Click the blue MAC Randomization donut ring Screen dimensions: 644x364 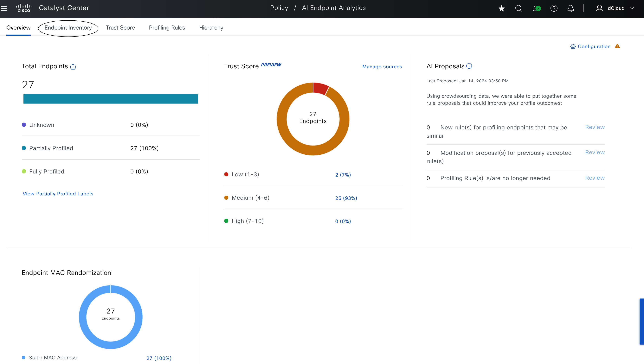[111, 345]
